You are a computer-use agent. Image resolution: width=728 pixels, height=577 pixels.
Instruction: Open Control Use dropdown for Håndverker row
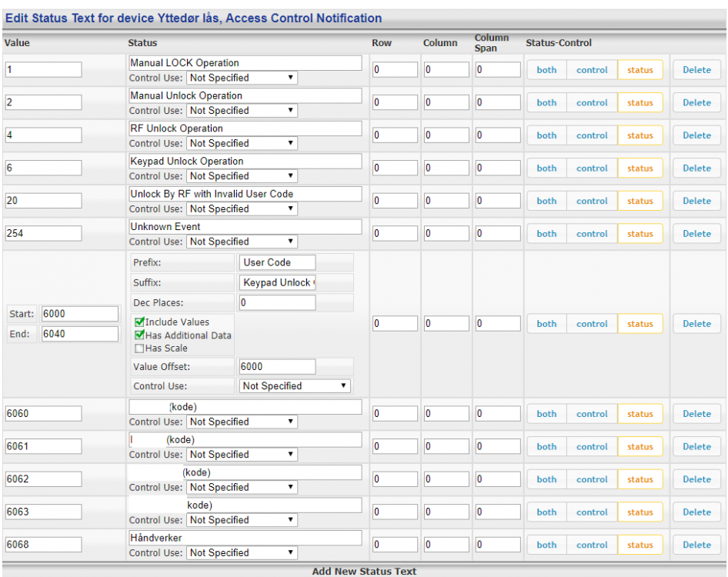coord(242,552)
